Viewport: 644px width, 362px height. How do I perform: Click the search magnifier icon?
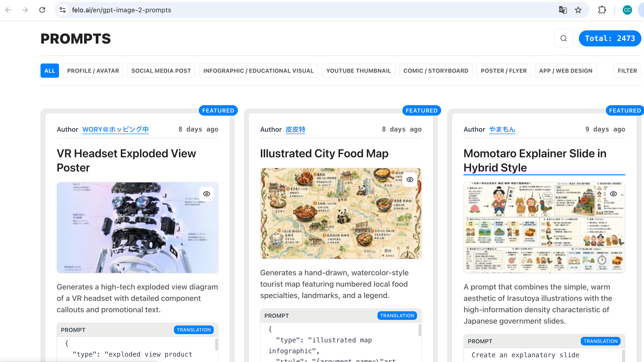(563, 38)
